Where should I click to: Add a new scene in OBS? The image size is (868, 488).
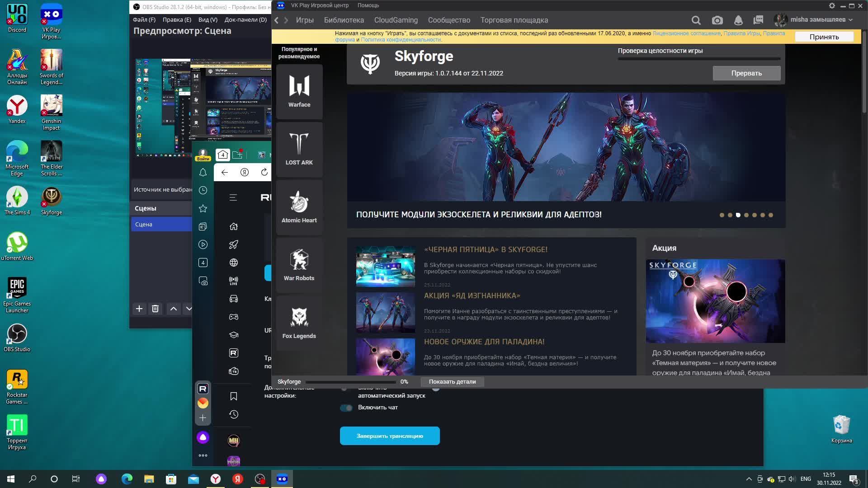tap(139, 309)
